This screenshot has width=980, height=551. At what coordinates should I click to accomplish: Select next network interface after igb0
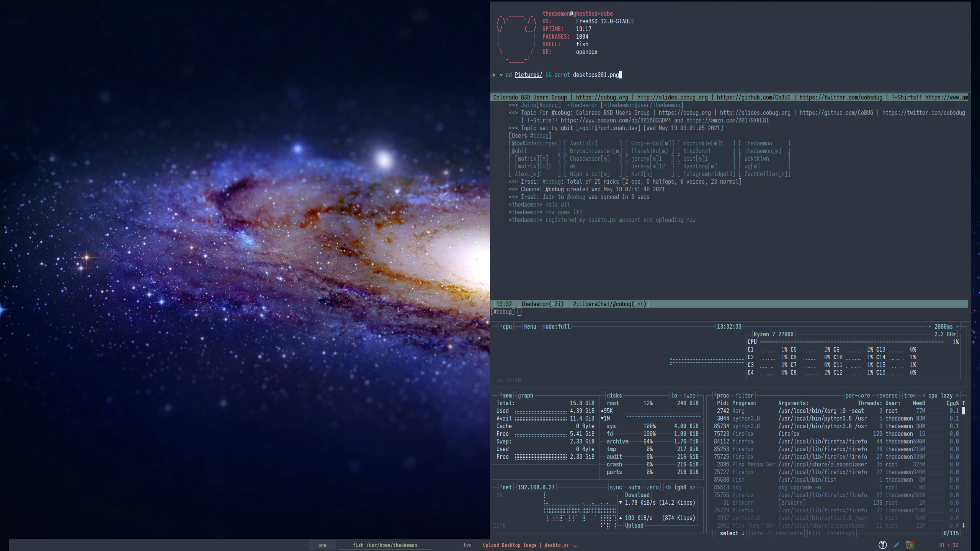(692, 487)
